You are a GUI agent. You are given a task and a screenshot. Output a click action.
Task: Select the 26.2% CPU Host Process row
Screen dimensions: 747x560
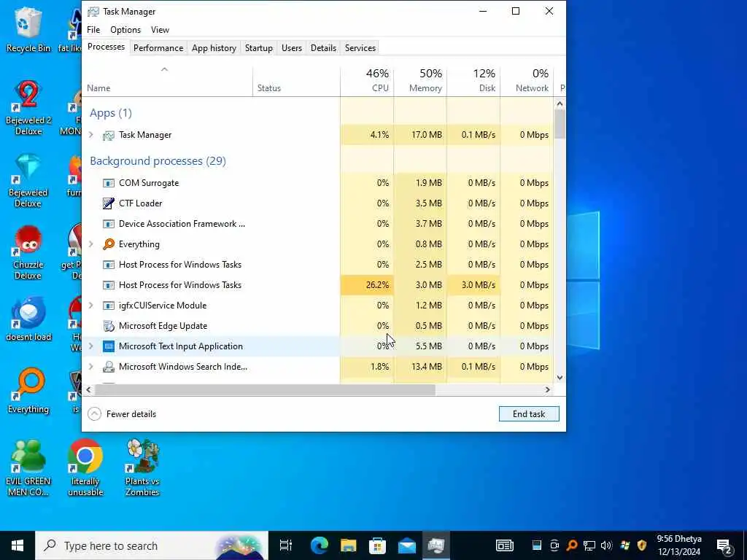(318, 285)
